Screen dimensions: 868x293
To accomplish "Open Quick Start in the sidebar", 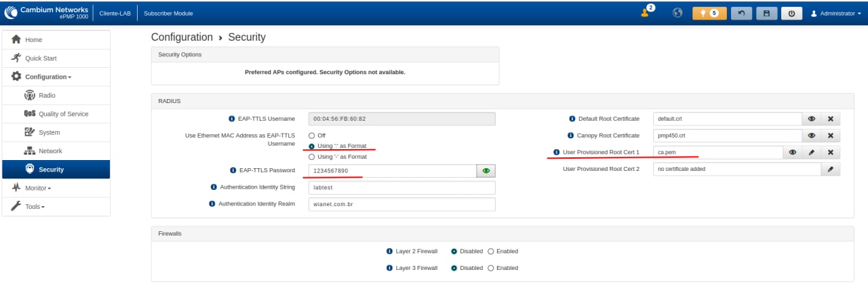I will 56,58.
